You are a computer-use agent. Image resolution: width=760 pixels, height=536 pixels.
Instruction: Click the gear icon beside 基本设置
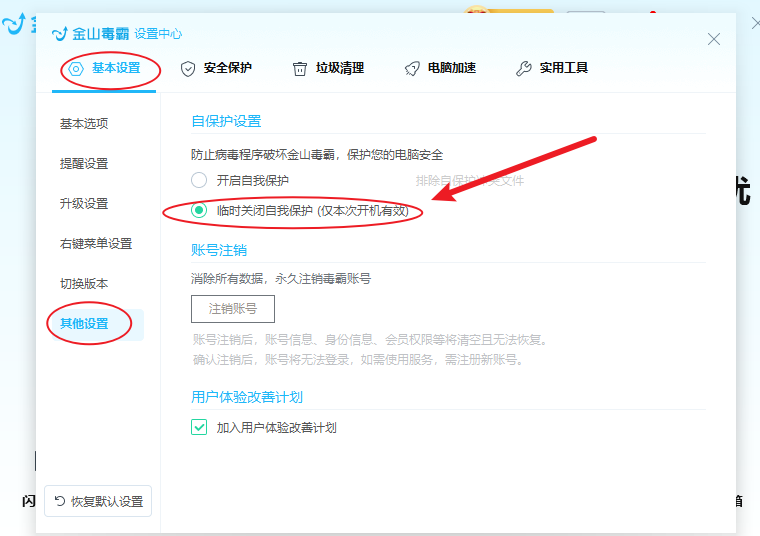pos(76,69)
